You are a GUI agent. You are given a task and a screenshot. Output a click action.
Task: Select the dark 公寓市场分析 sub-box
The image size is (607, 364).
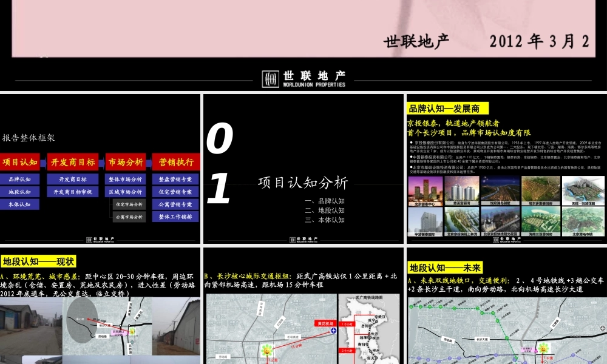click(x=129, y=217)
